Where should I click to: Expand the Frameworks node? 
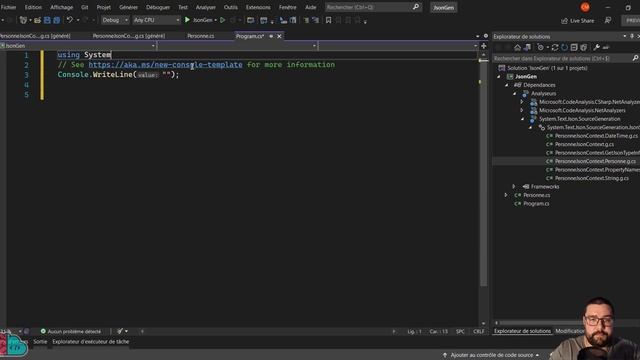(514, 187)
